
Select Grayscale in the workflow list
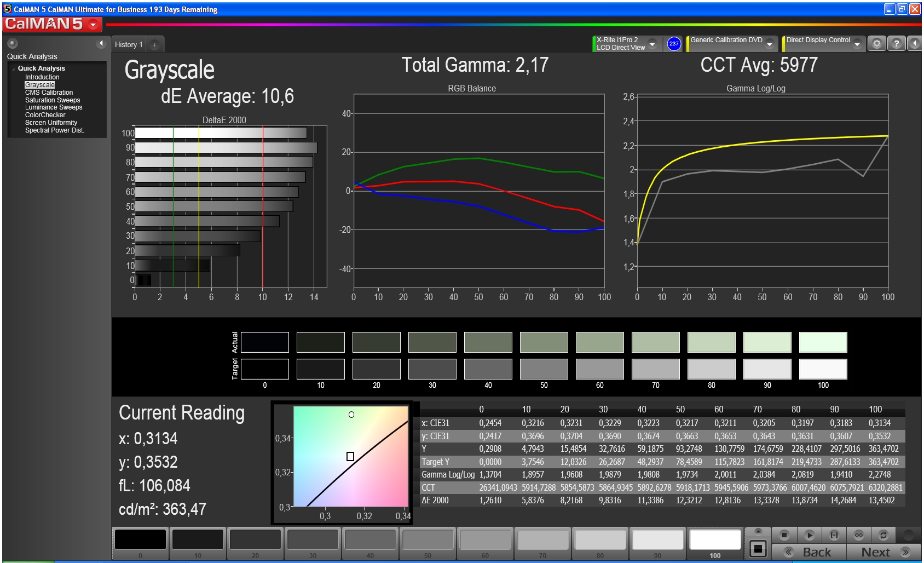coord(39,85)
